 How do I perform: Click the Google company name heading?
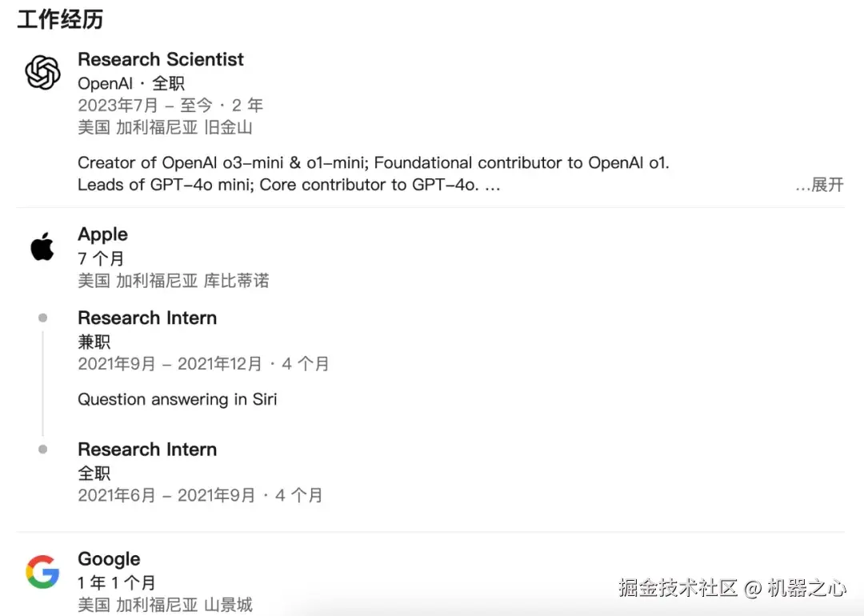109,559
